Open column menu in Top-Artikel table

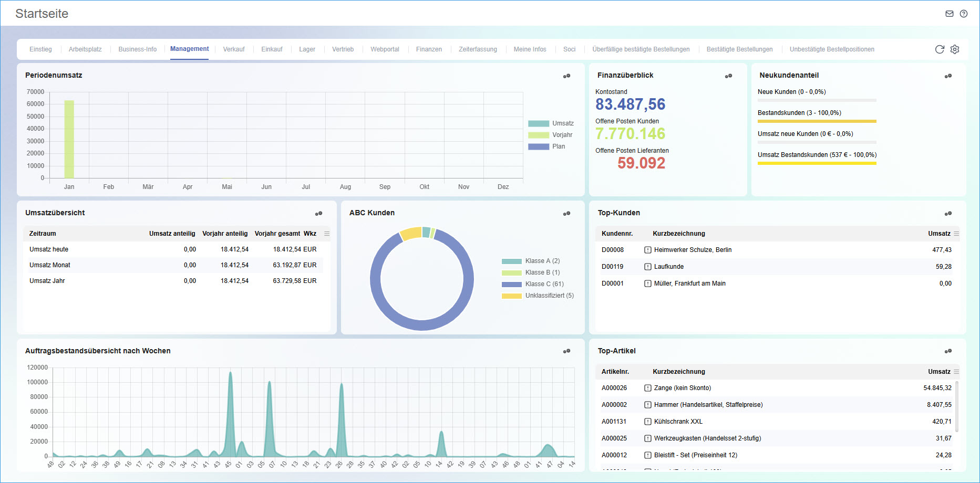pos(956,372)
